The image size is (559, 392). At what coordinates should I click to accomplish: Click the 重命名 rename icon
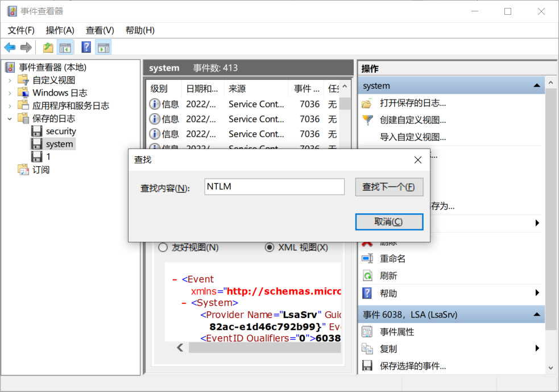pyautogui.click(x=368, y=259)
